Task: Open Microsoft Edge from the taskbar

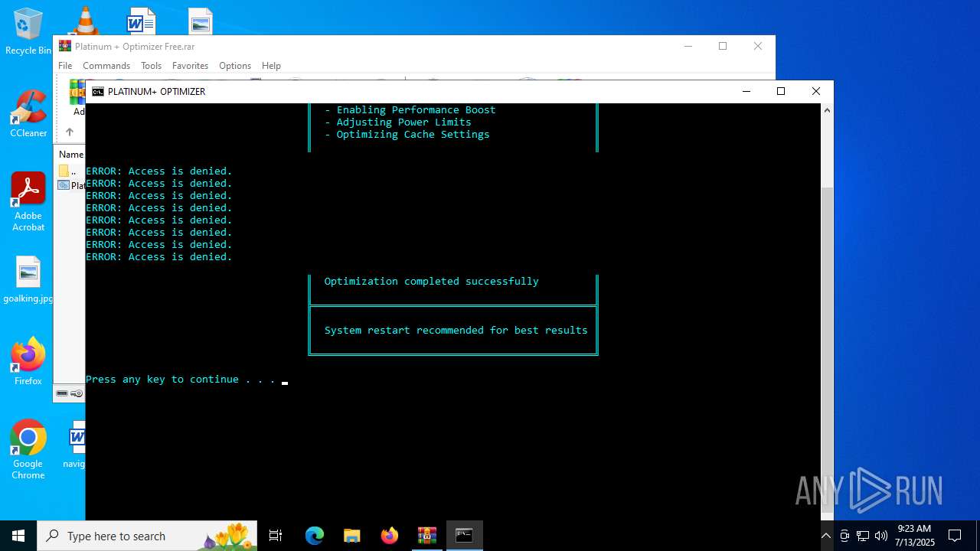Action: coord(315,536)
